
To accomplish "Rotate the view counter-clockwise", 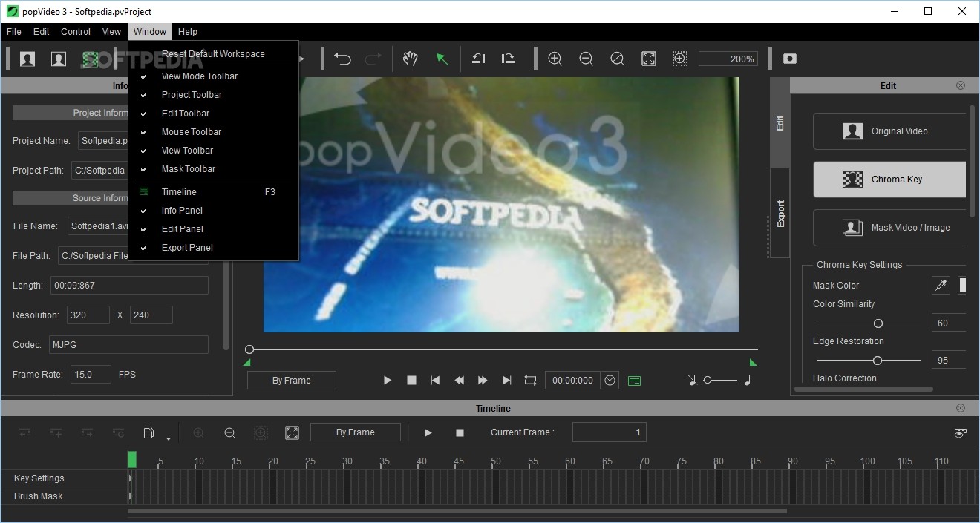I will pyautogui.click(x=479, y=59).
